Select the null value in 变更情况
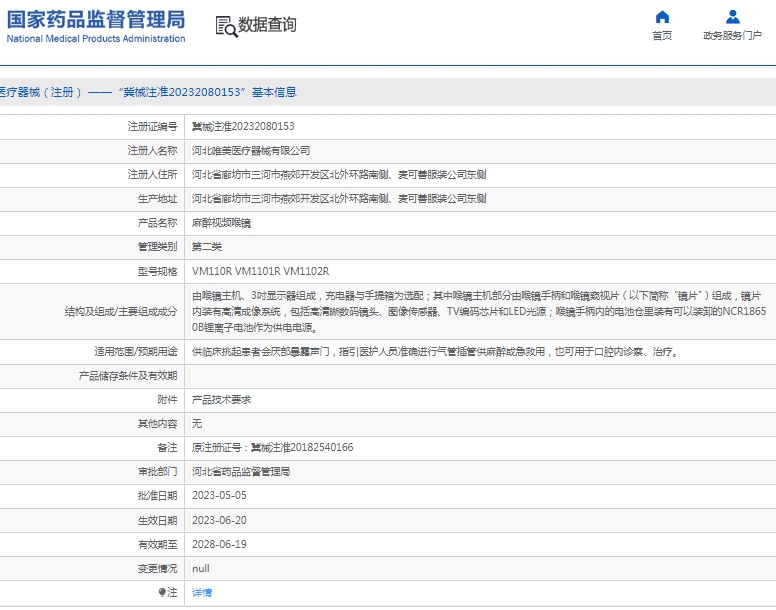The image size is (776, 610). click(200, 568)
